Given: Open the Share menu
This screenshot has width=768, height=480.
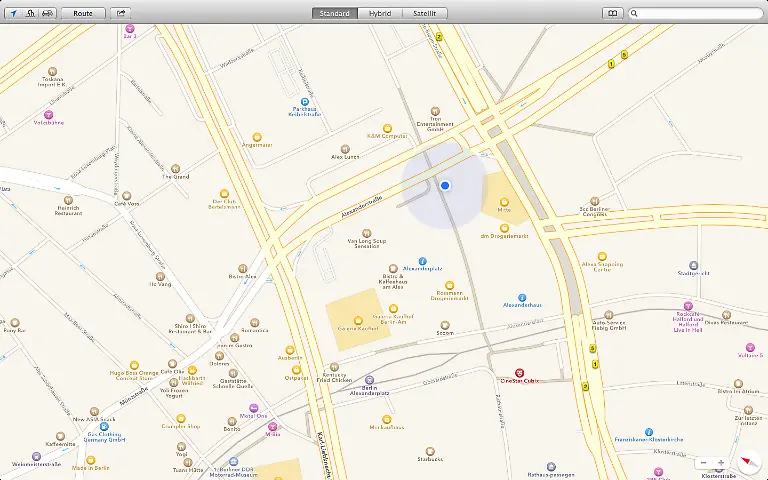Looking at the screenshot, I should click(120, 13).
